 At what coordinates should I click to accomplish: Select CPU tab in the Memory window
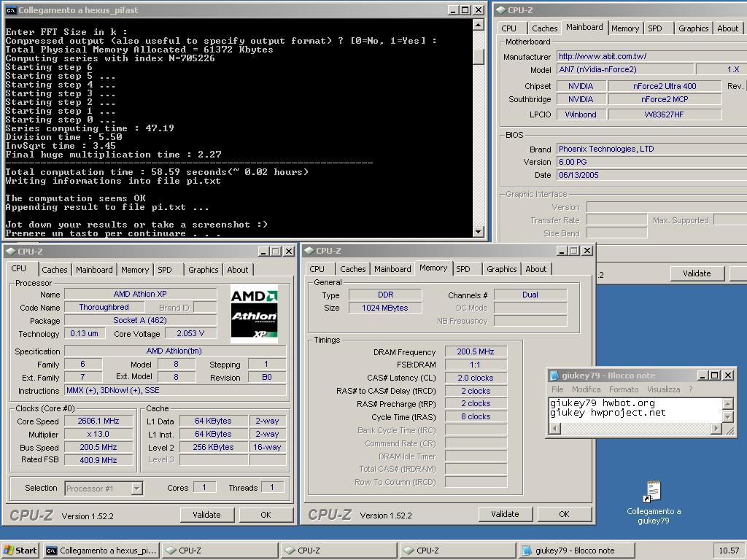[317, 269]
